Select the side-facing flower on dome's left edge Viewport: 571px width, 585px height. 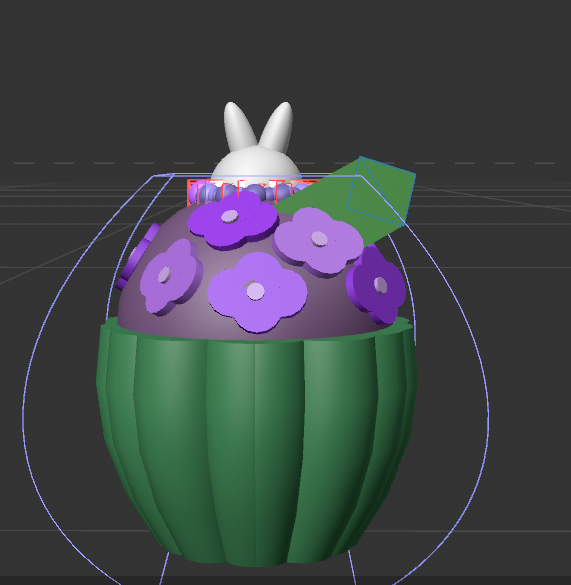point(137,256)
